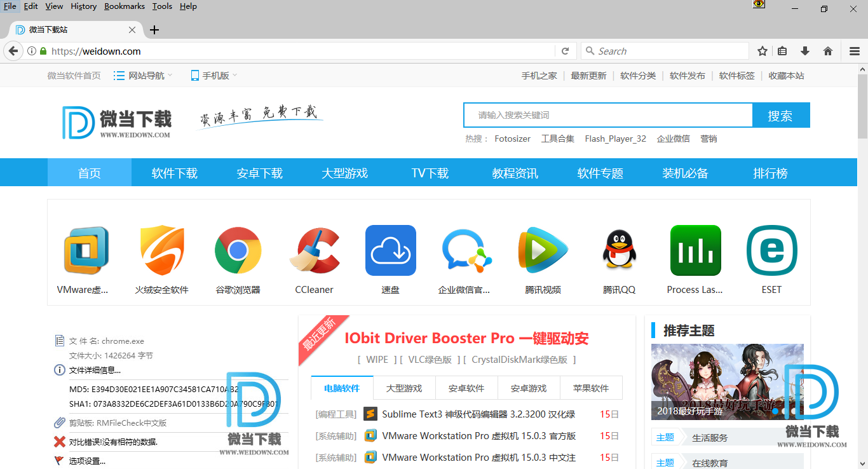Image resolution: width=868 pixels, height=469 pixels.
Task: Click the eye icon in title bar
Action: click(x=759, y=4)
